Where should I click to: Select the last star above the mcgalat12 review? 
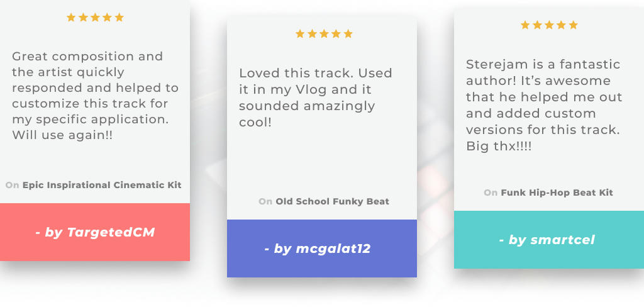coord(348,34)
